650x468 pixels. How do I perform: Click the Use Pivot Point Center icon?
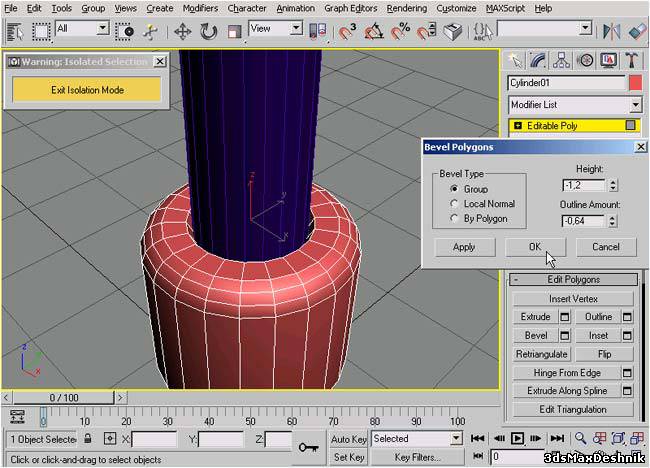pos(318,32)
